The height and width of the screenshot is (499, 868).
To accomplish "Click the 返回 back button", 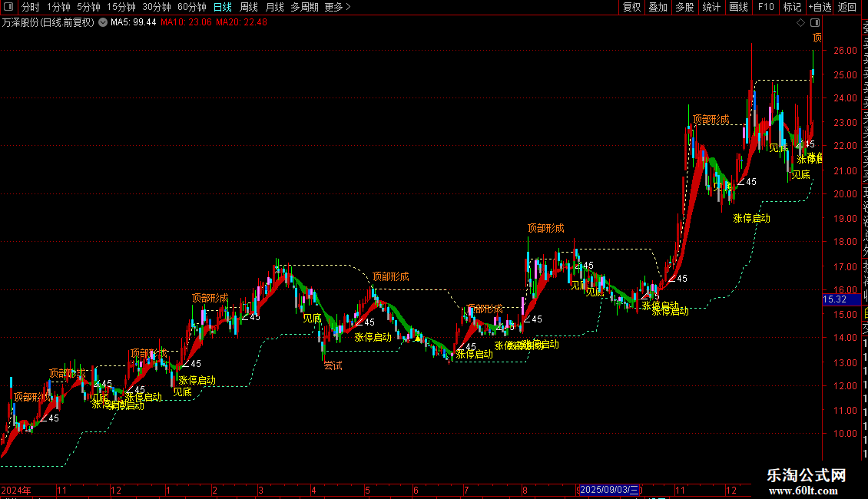I will (x=847, y=7).
